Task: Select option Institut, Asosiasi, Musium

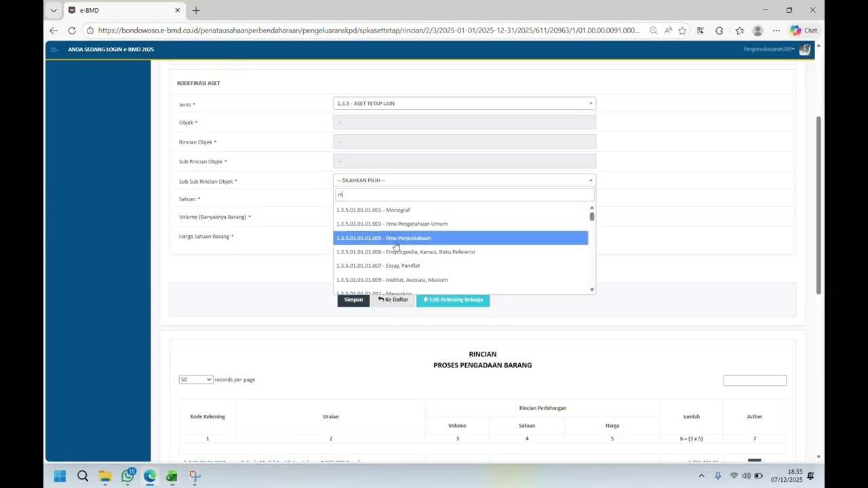Action: [460, 280]
